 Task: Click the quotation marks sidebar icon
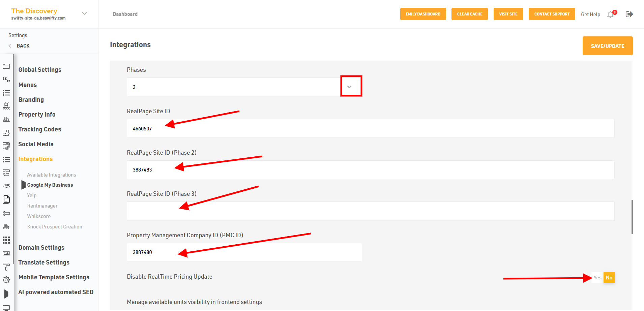pyautogui.click(x=6, y=80)
